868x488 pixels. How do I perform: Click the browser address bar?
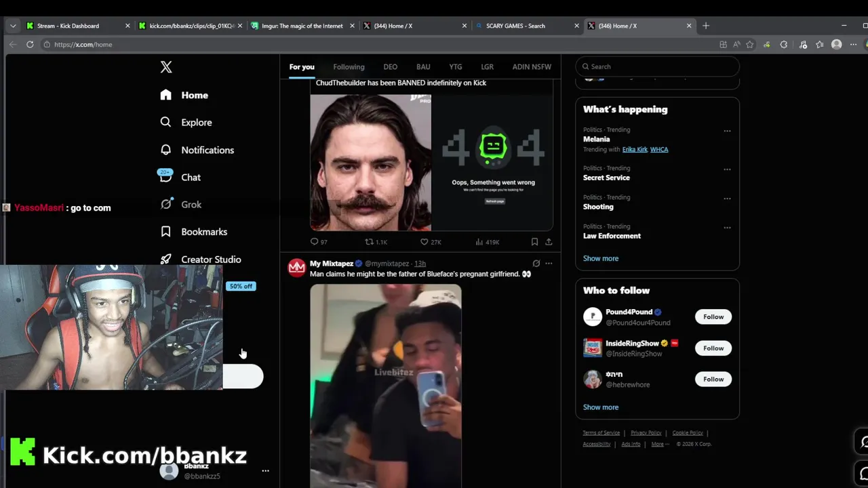(x=380, y=45)
